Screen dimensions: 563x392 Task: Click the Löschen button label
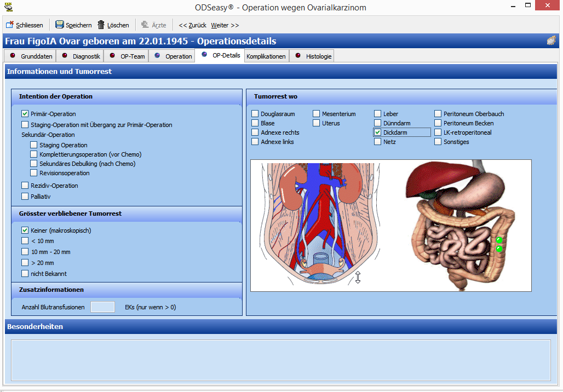click(118, 25)
